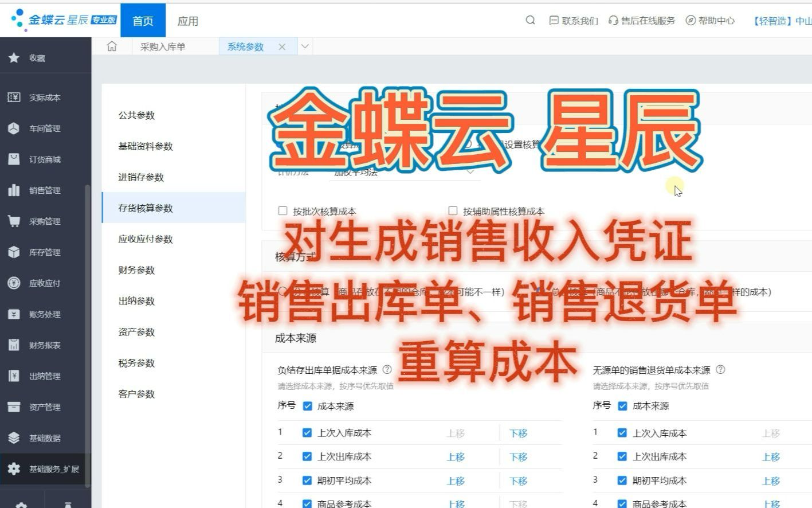Click the sidebar vertical scrollbar
812x508 pixels.
(x=87, y=335)
